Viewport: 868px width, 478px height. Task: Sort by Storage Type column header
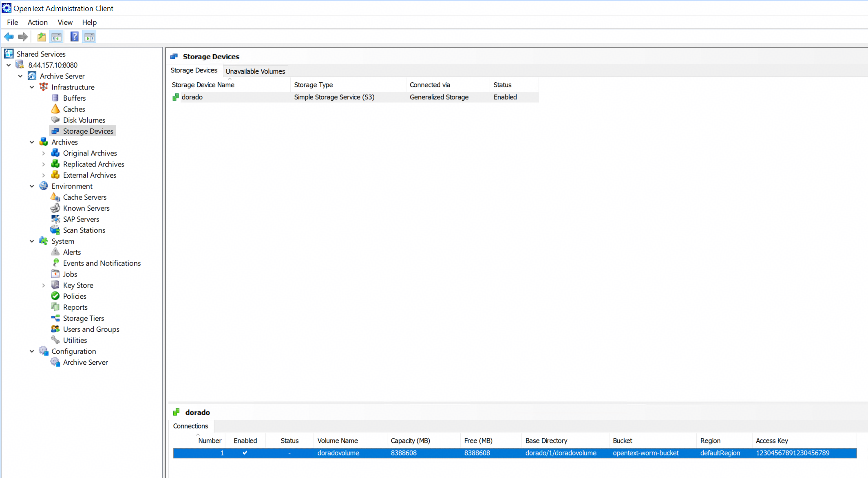coord(348,85)
